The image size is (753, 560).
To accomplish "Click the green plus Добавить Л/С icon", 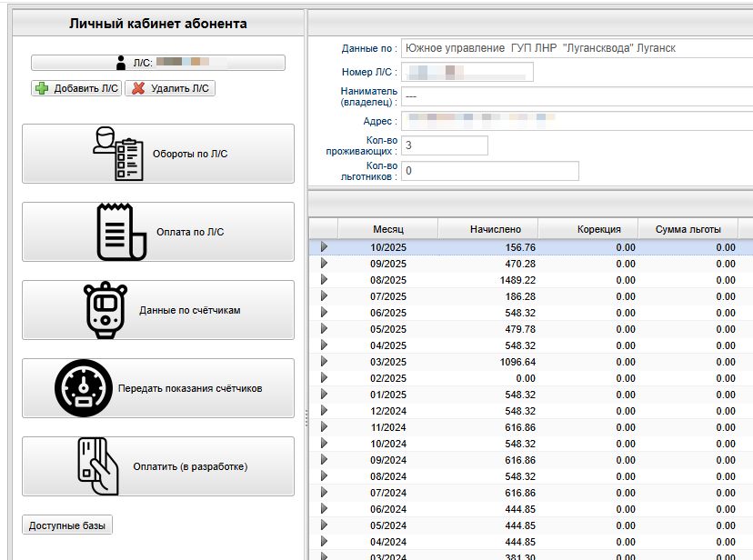I will tap(41, 88).
